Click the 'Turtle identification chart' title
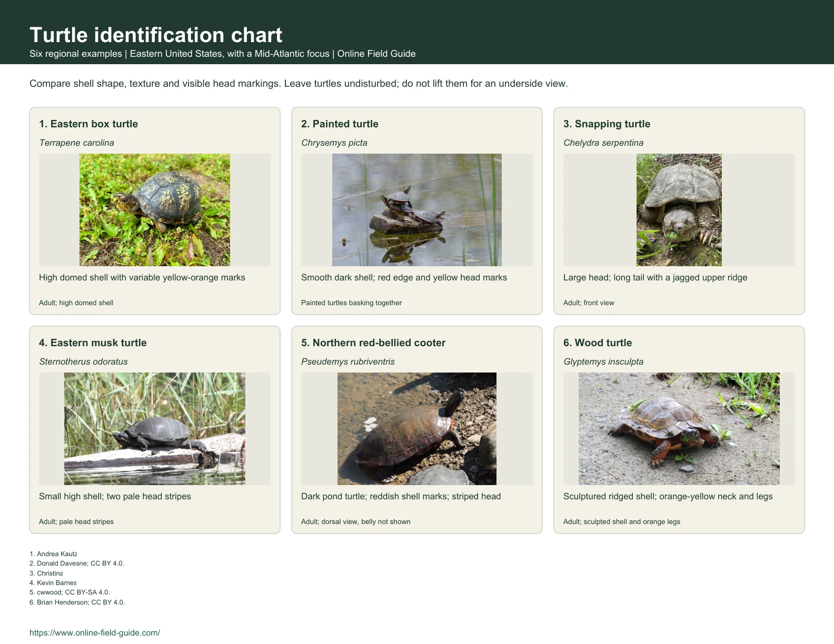Viewport: 834px width, 644px height. coord(156,35)
